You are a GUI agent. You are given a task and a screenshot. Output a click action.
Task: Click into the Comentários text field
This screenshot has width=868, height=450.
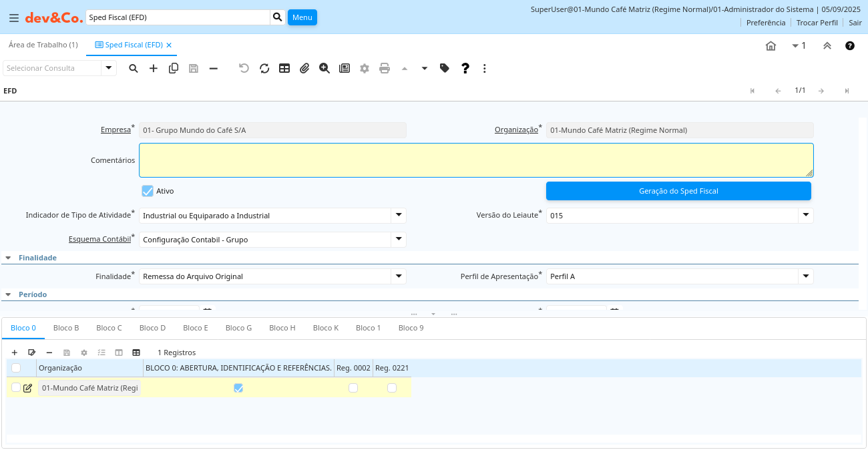point(475,160)
